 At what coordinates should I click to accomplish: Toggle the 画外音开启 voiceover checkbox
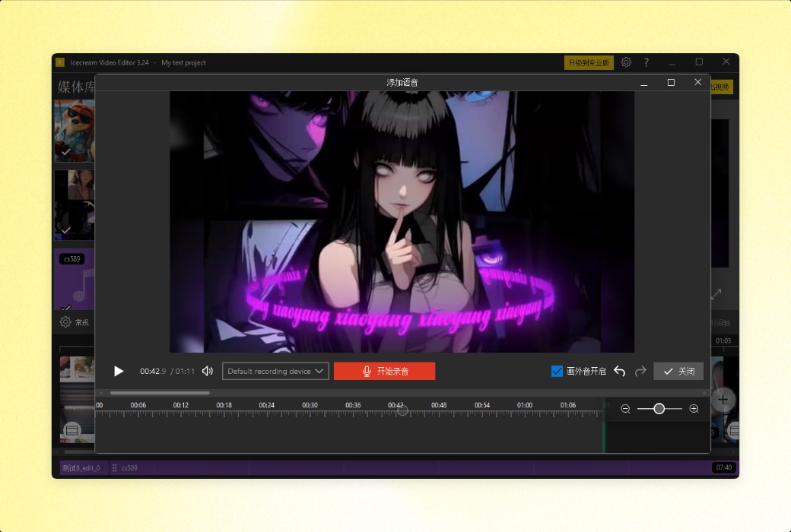click(557, 371)
